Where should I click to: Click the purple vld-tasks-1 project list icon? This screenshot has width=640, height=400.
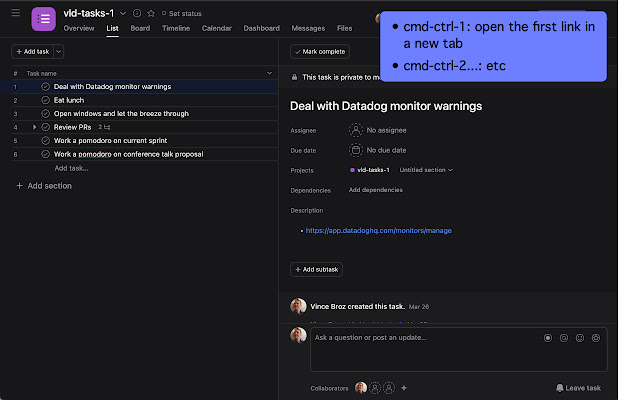coord(44,19)
